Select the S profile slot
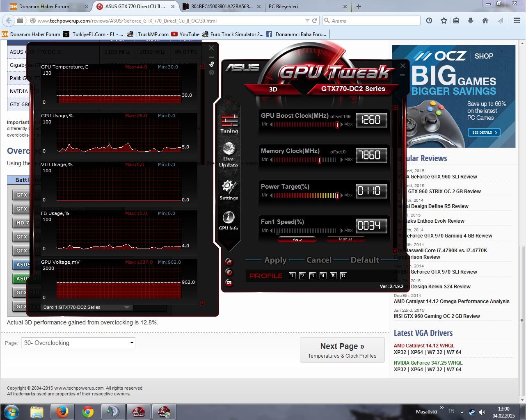Screen dimensions: 526x420 pos(333,276)
